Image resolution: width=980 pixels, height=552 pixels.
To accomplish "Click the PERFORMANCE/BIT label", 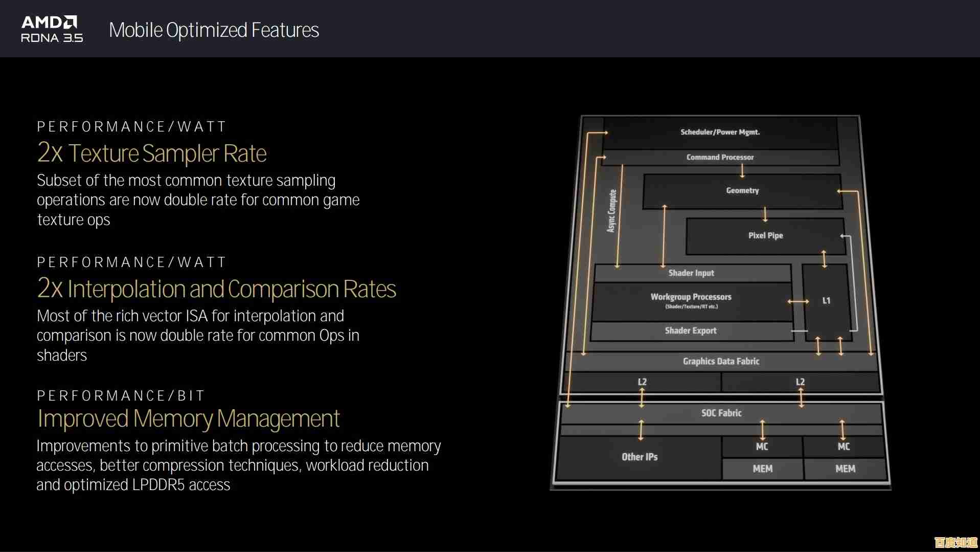I will [121, 395].
